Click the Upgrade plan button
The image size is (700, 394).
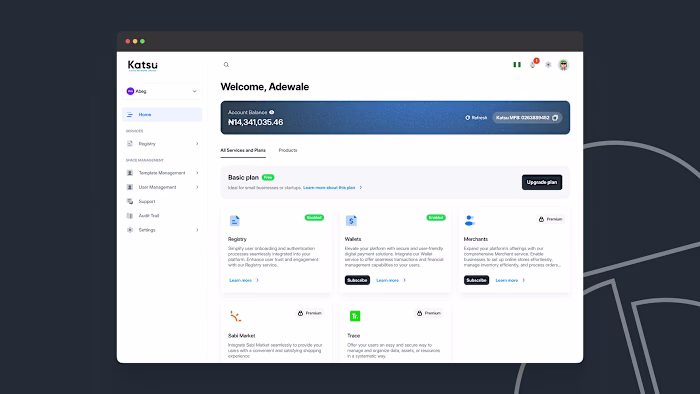(x=542, y=182)
